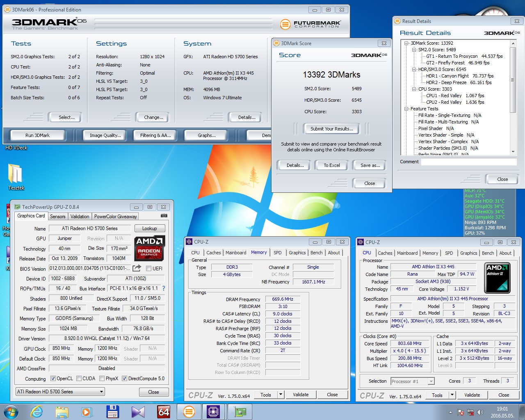Click the Comment input field
525x420 pixels.
coord(469,162)
